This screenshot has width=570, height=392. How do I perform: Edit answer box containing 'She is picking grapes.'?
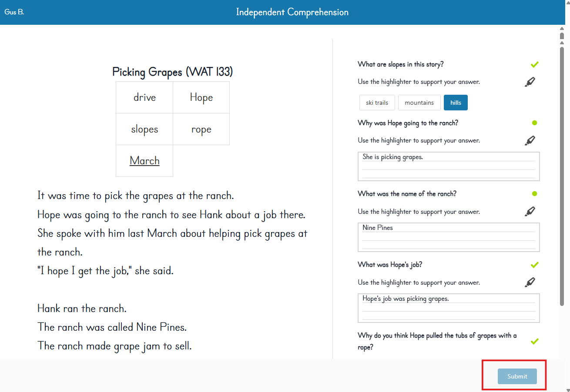449,166
